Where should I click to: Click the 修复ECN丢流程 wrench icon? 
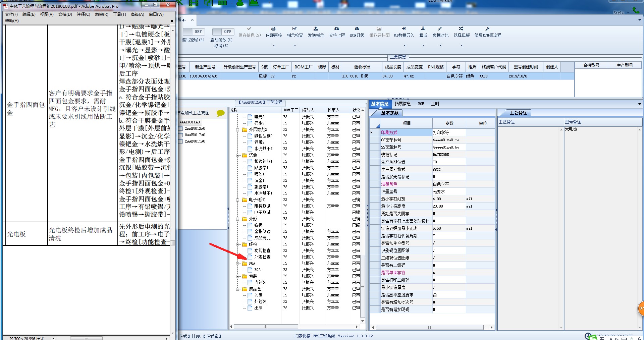point(487,29)
